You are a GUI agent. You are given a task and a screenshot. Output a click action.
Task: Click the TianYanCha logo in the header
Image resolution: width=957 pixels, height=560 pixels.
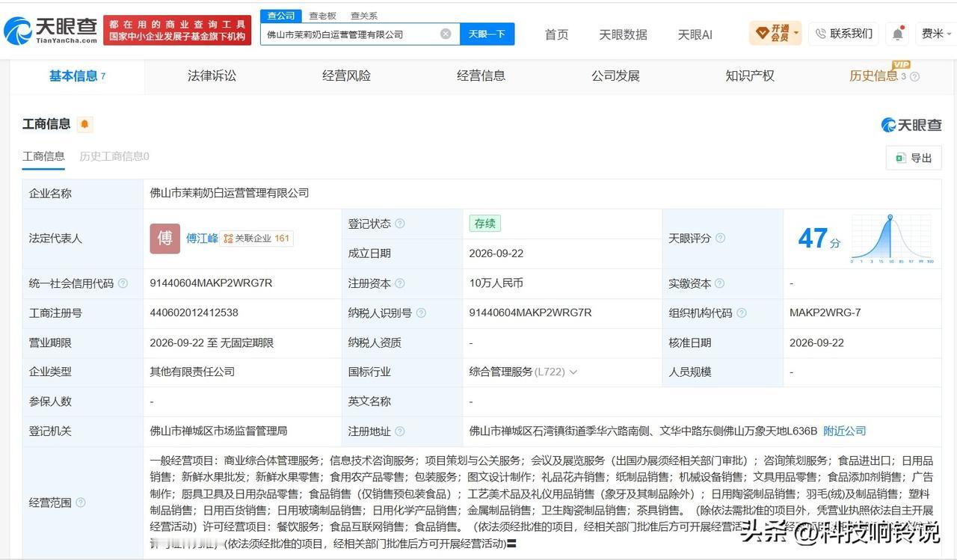tap(50, 31)
